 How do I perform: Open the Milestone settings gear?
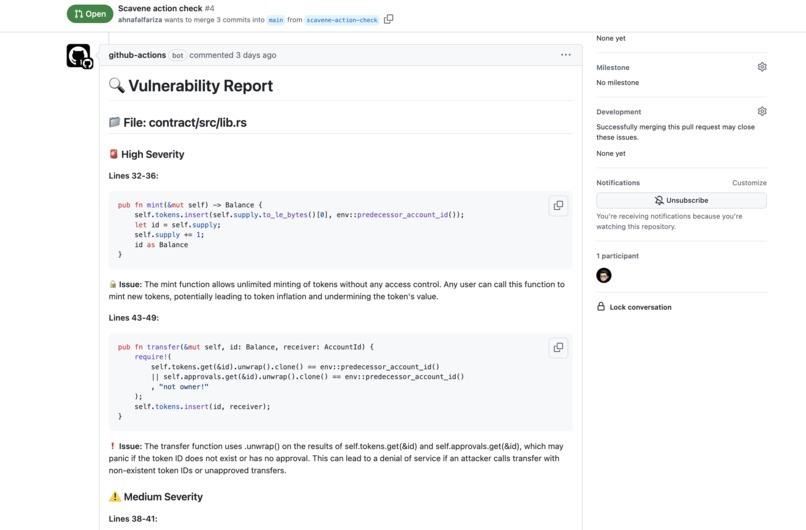pyautogui.click(x=762, y=67)
